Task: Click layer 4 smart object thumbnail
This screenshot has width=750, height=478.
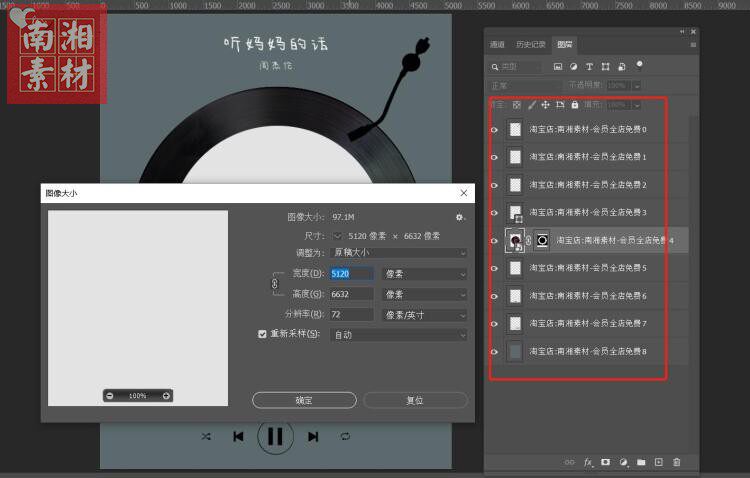Action: [515, 241]
